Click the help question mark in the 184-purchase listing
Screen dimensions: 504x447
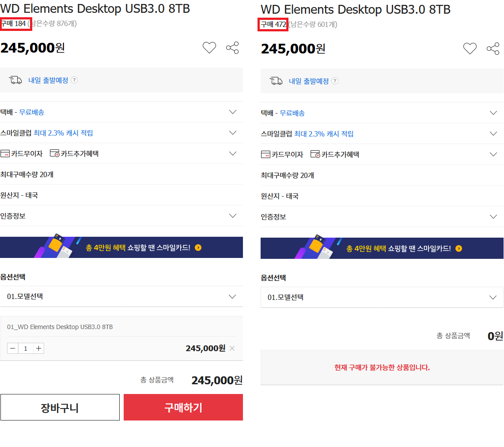[x=74, y=80]
